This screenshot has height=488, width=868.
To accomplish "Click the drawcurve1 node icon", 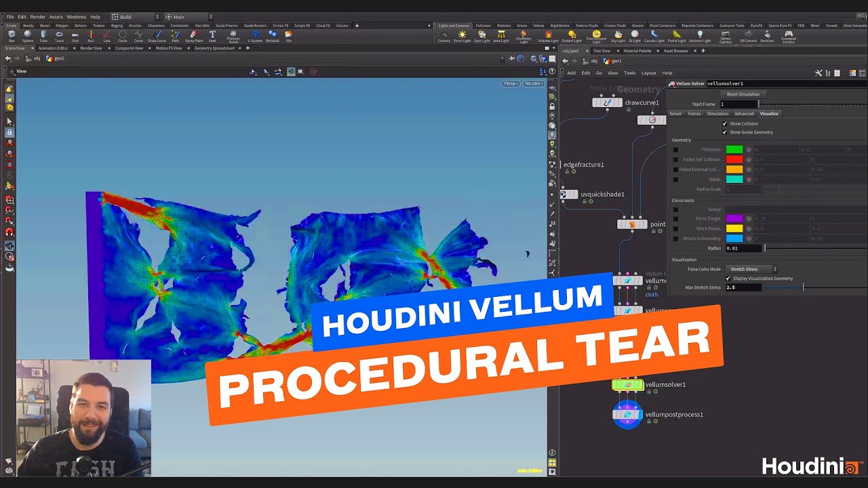I will pyautogui.click(x=607, y=103).
